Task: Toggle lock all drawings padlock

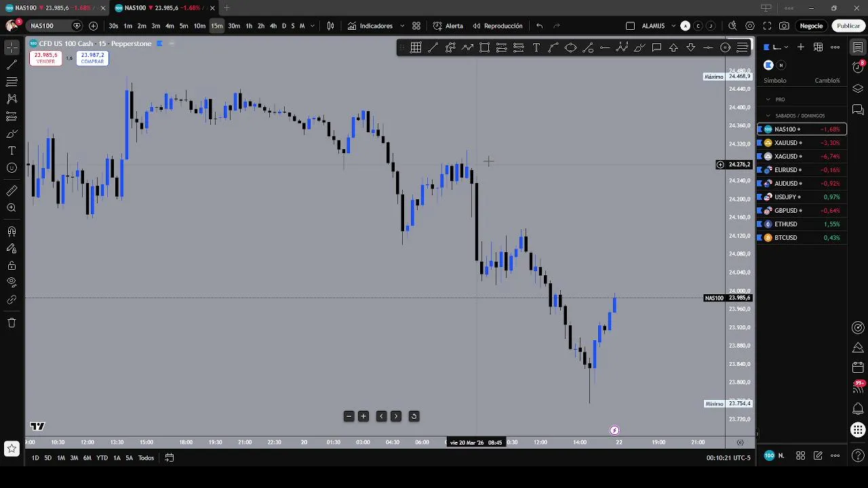Action: pyautogui.click(x=12, y=266)
